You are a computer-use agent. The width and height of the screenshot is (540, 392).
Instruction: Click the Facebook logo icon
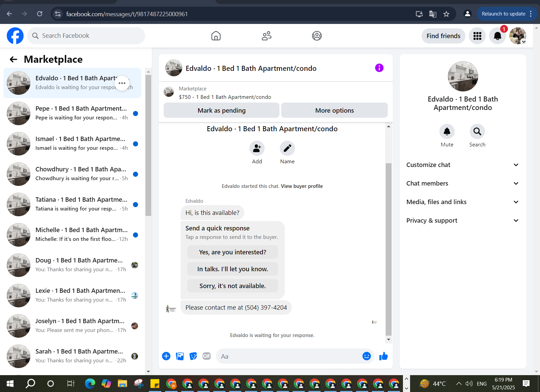15,36
